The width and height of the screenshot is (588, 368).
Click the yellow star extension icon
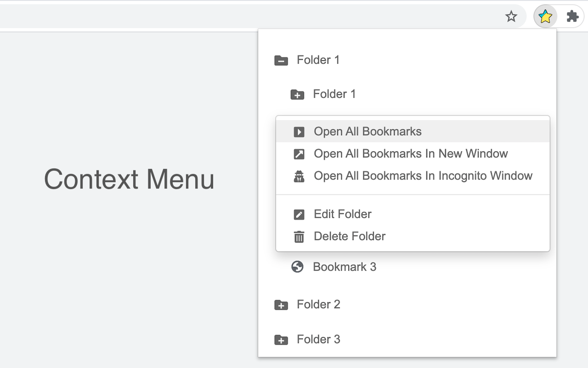(x=545, y=16)
